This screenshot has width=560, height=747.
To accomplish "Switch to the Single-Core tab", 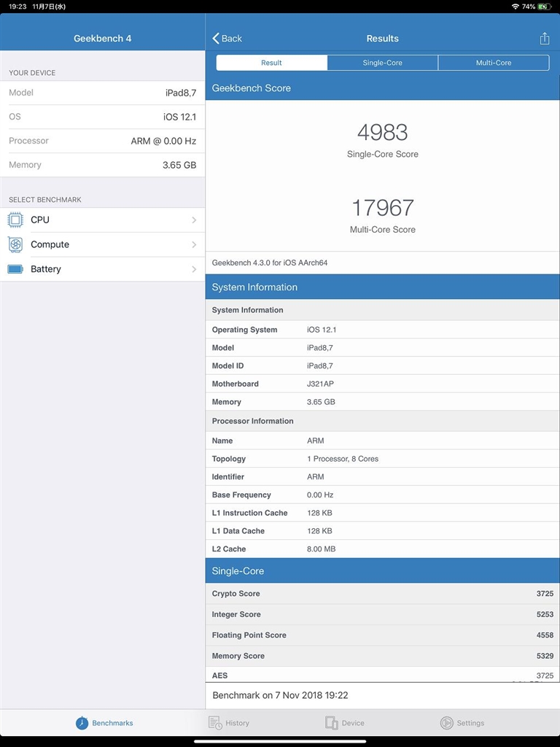I will click(x=382, y=63).
